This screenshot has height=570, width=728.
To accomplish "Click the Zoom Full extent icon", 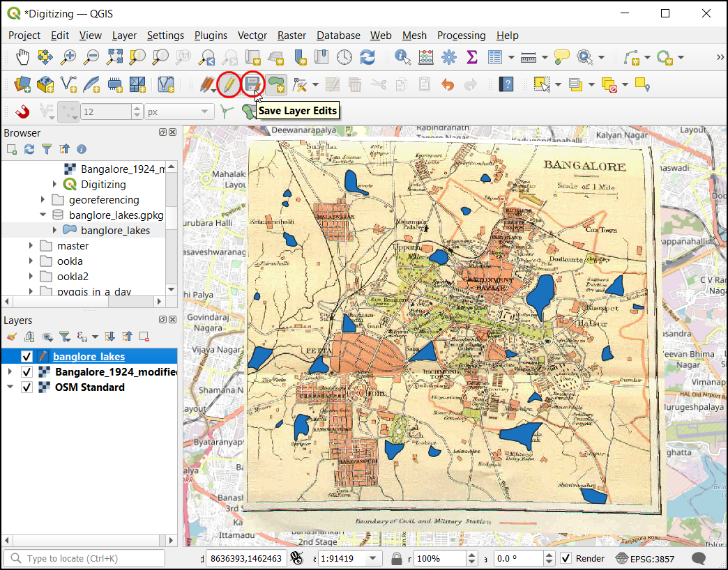I will point(114,58).
